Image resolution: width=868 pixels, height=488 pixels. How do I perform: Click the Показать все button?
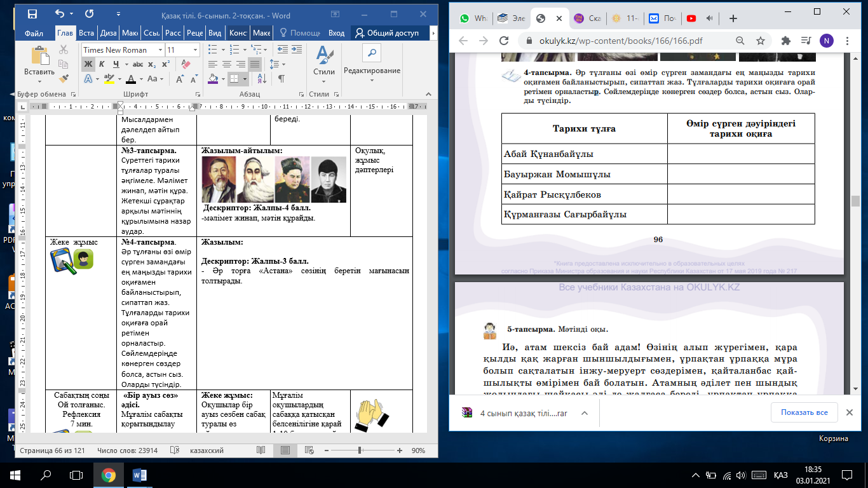click(803, 412)
